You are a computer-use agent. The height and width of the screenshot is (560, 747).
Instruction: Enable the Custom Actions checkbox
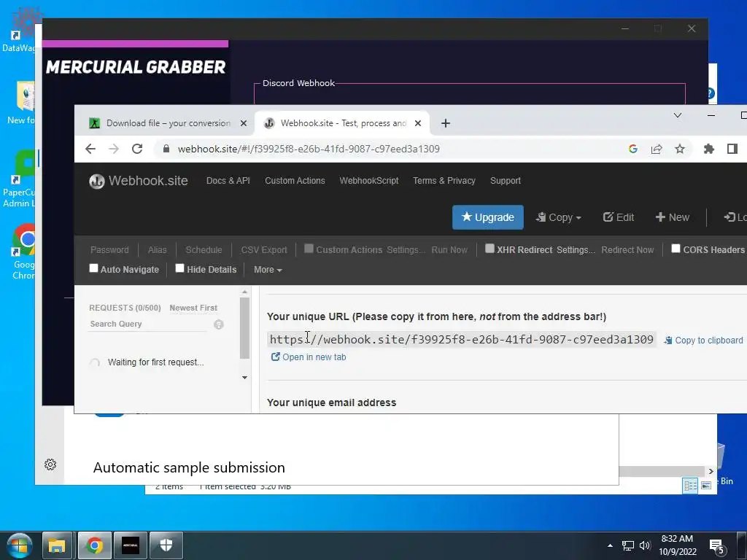(x=309, y=249)
